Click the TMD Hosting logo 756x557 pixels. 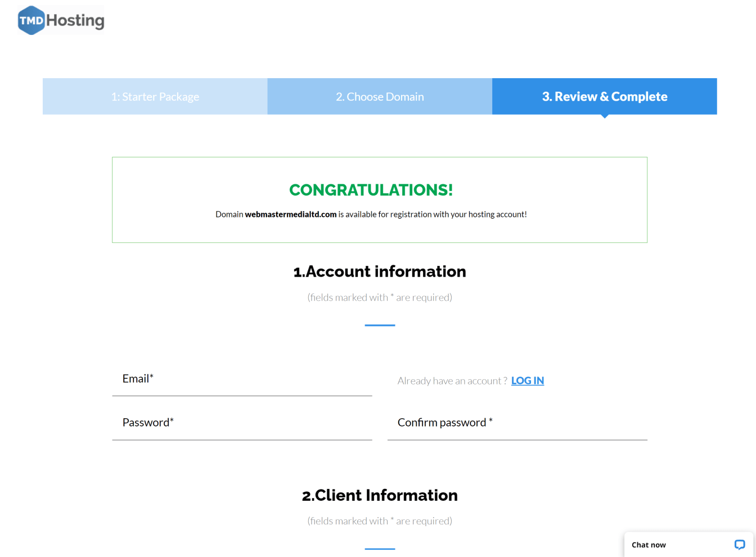61,20
